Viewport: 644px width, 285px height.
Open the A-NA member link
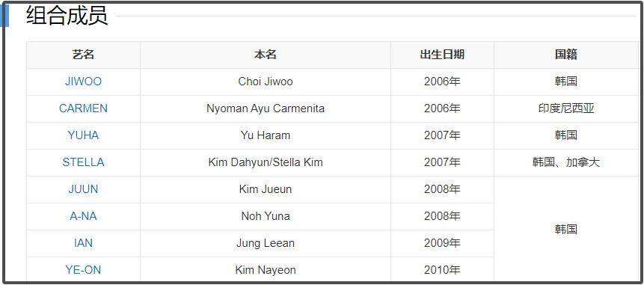83,216
